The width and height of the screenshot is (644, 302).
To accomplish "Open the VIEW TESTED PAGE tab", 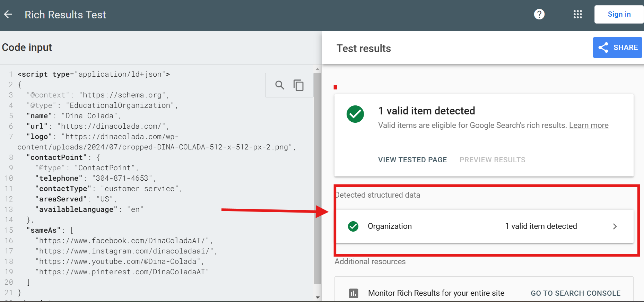I will pyautogui.click(x=412, y=160).
